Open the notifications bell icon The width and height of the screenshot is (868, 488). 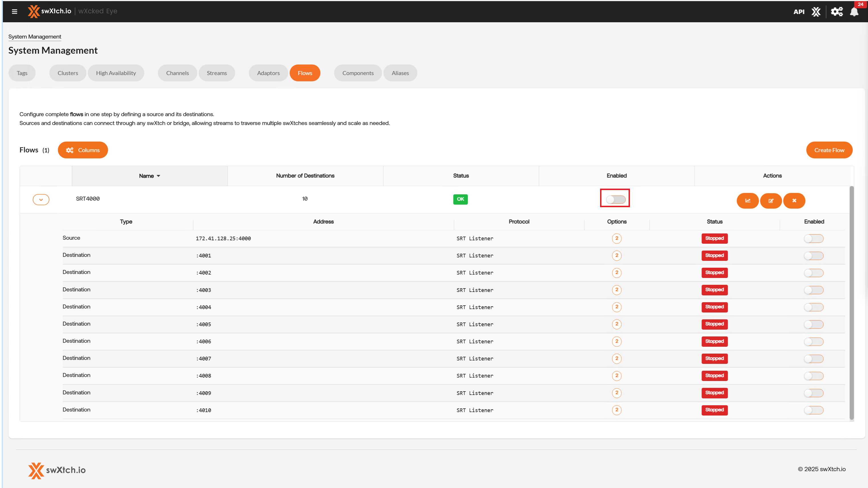tap(854, 12)
